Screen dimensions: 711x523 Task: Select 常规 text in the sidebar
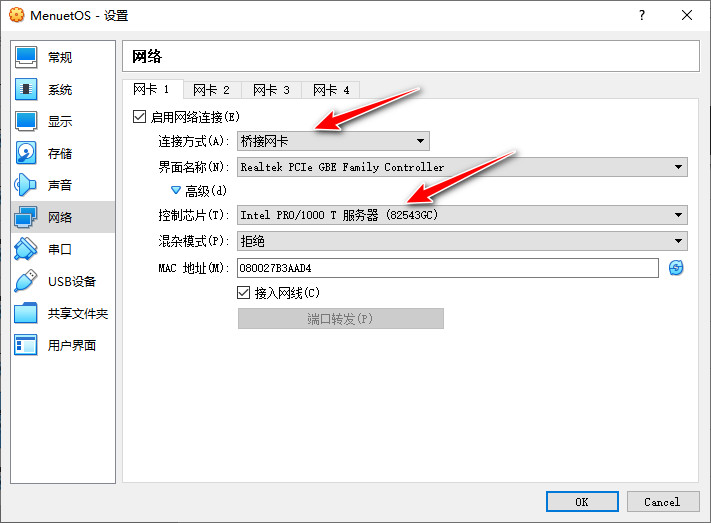(60, 58)
